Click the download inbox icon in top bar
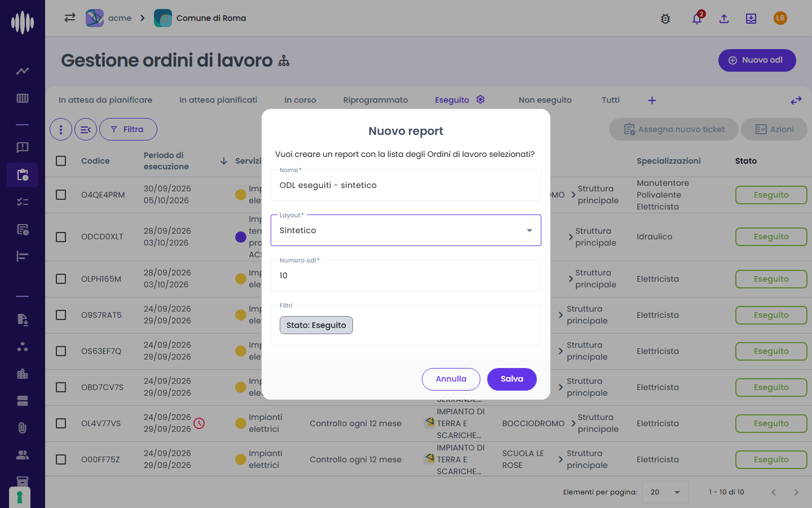 [x=751, y=19]
